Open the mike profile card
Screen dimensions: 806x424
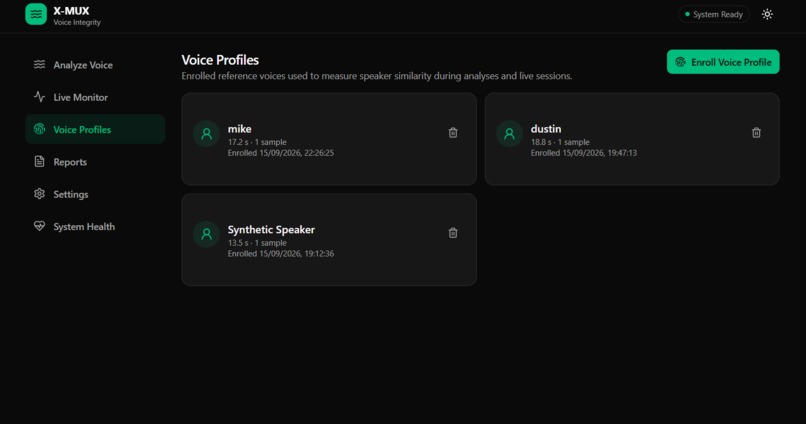(x=329, y=139)
